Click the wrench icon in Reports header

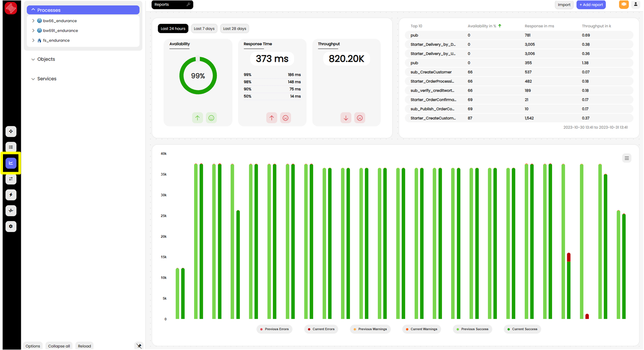189,5
